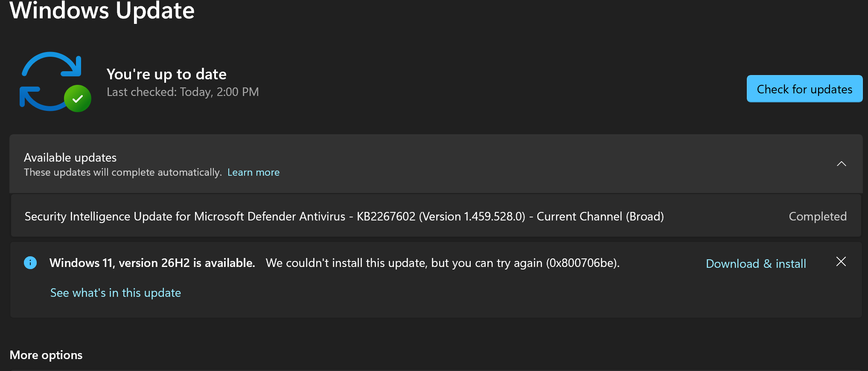Click the You're up to date heading

(166, 74)
